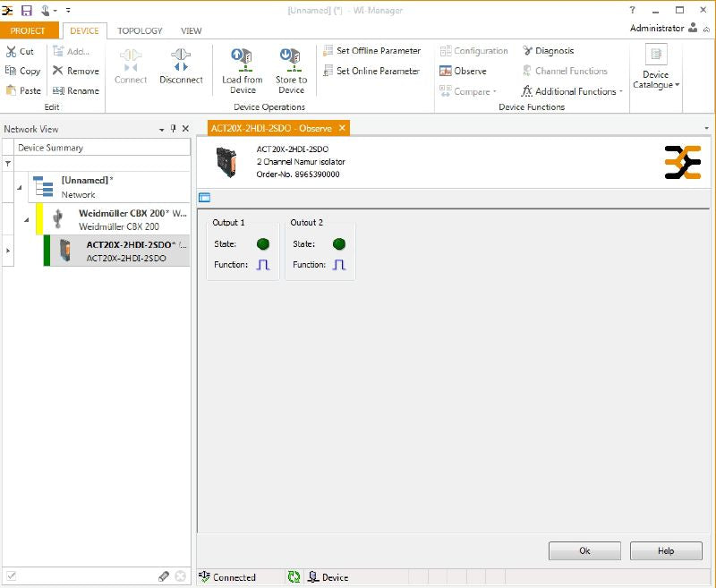
Task: Click Load from Device icon
Action: coord(242,61)
